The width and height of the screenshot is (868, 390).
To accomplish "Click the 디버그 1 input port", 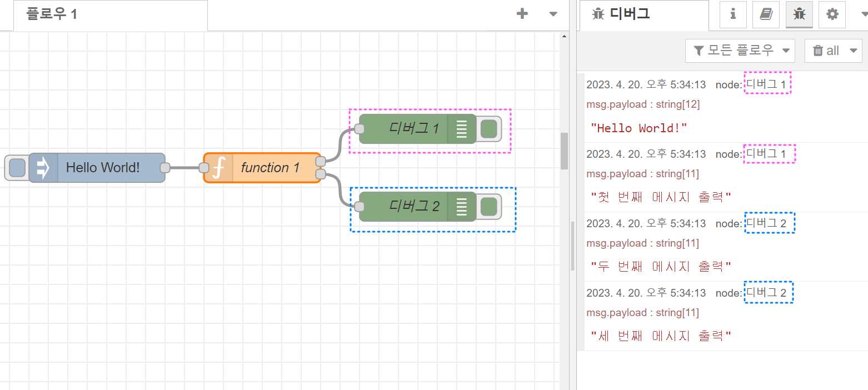I will click(x=359, y=129).
